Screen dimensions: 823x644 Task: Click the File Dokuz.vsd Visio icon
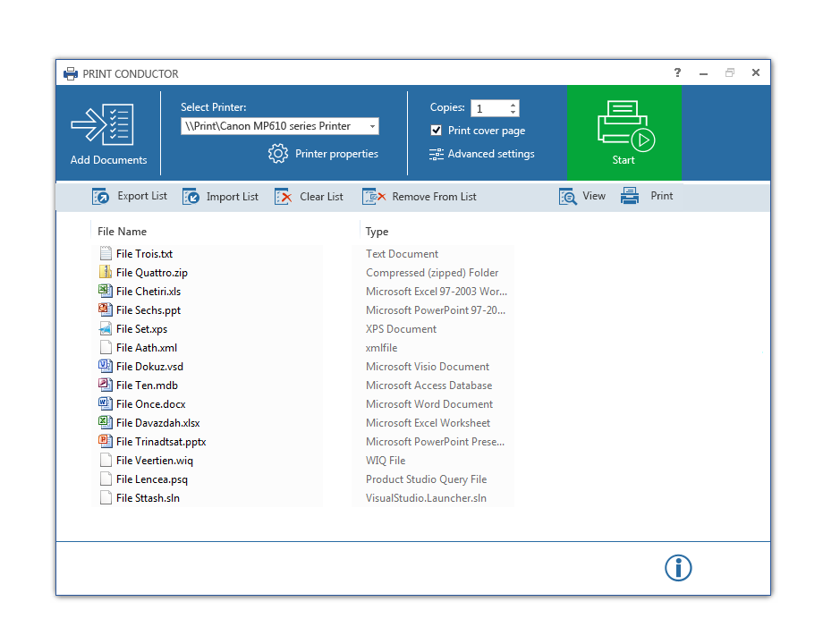point(105,366)
